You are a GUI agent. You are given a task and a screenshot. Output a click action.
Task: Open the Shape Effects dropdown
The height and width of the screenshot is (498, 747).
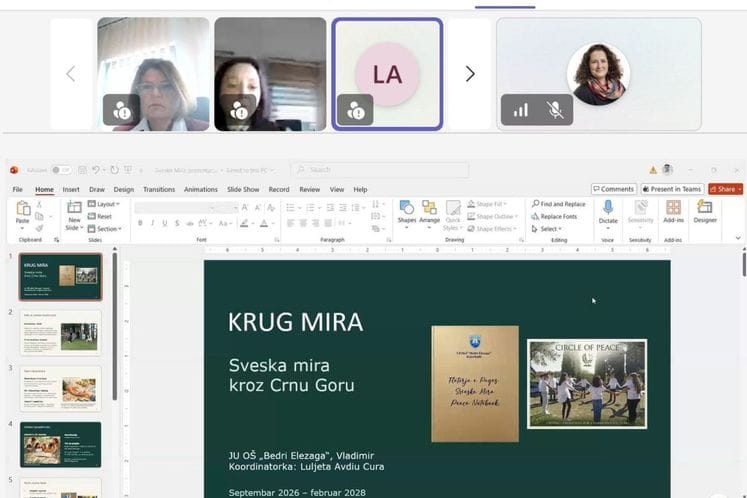(x=492, y=229)
